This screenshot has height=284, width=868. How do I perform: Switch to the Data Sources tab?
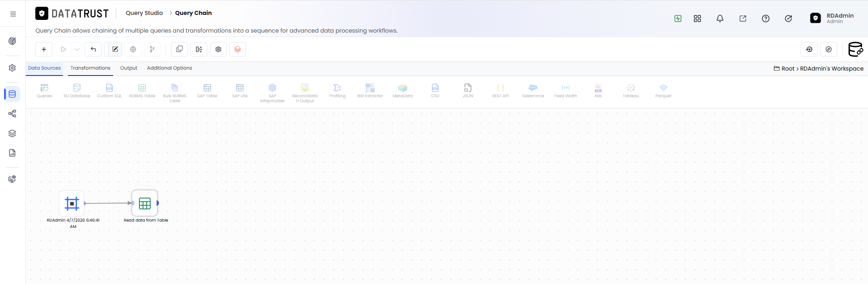tap(44, 68)
